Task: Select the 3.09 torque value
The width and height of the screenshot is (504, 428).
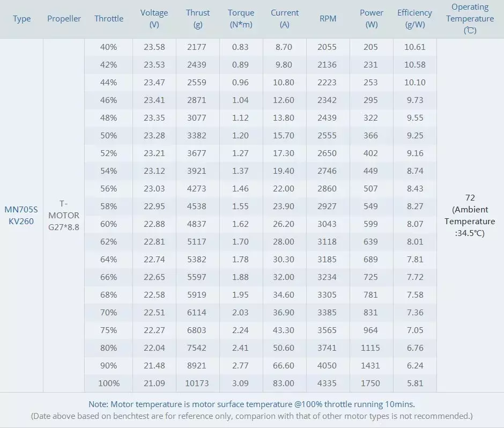Action: pos(241,383)
